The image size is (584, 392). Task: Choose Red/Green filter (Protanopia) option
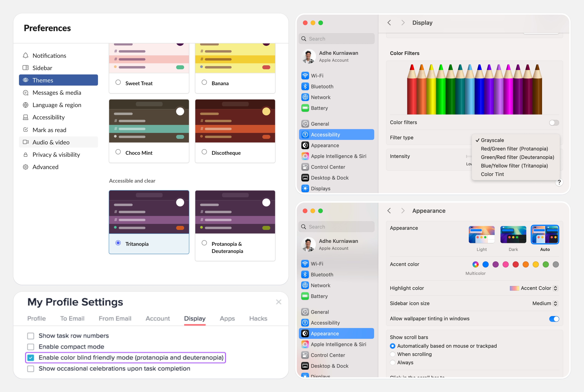coord(514,149)
